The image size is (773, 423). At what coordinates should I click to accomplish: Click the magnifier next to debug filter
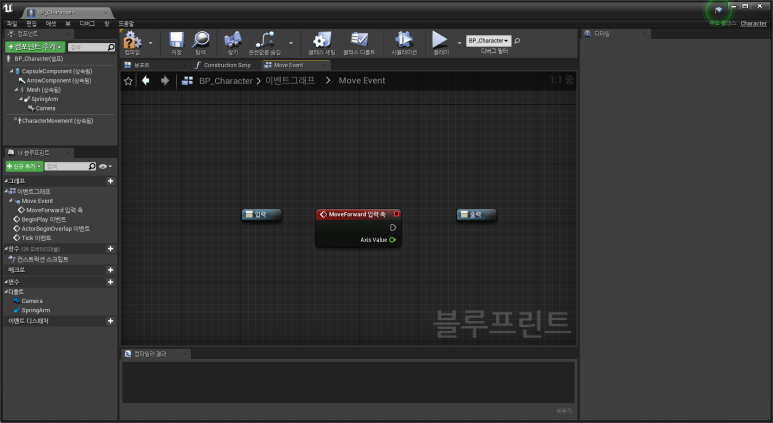[x=517, y=40]
